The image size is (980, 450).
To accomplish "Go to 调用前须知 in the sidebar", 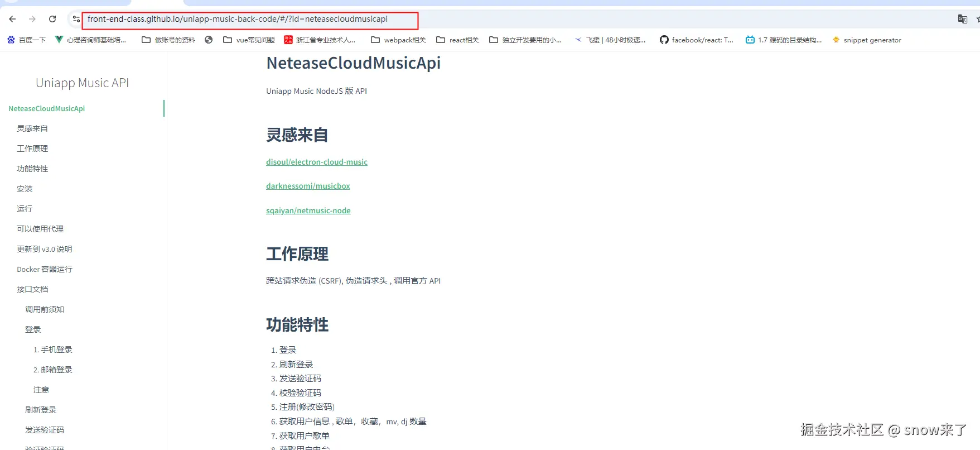I will [45, 309].
